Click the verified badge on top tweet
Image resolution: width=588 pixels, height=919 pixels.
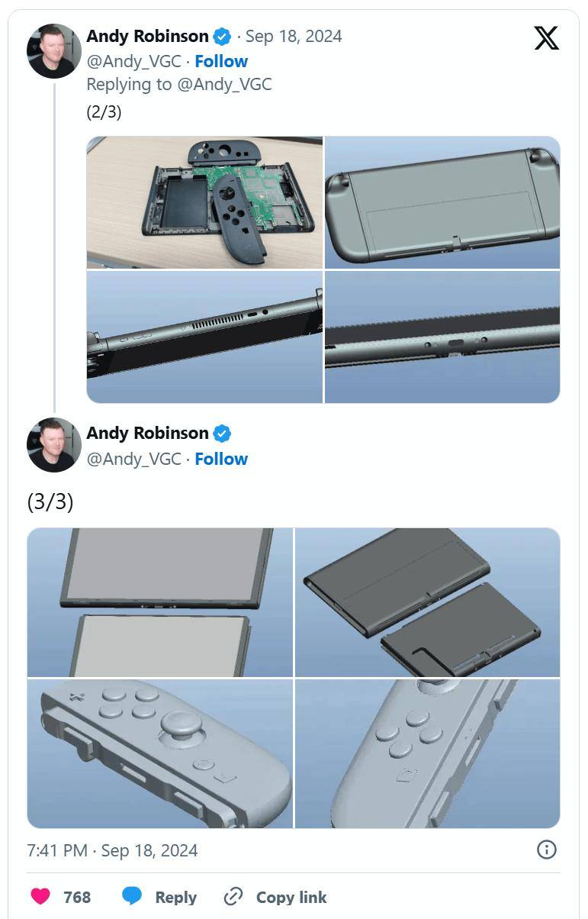click(x=222, y=37)
